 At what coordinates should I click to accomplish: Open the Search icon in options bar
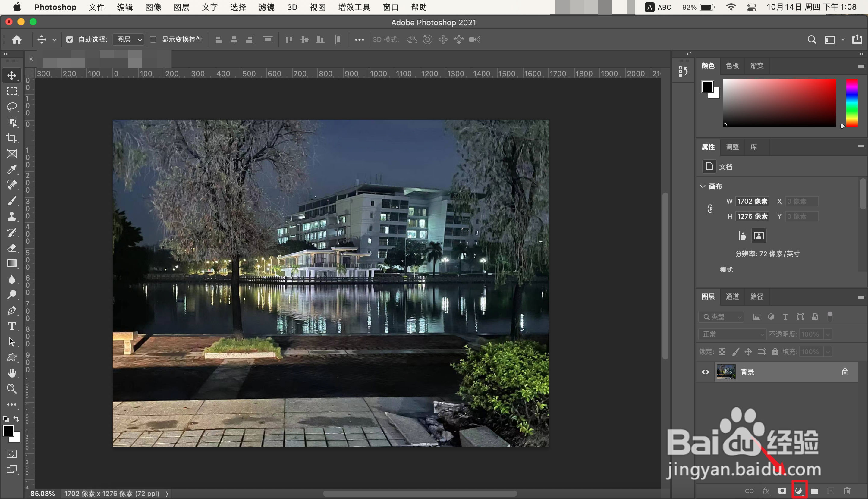[x=811, y=39]
